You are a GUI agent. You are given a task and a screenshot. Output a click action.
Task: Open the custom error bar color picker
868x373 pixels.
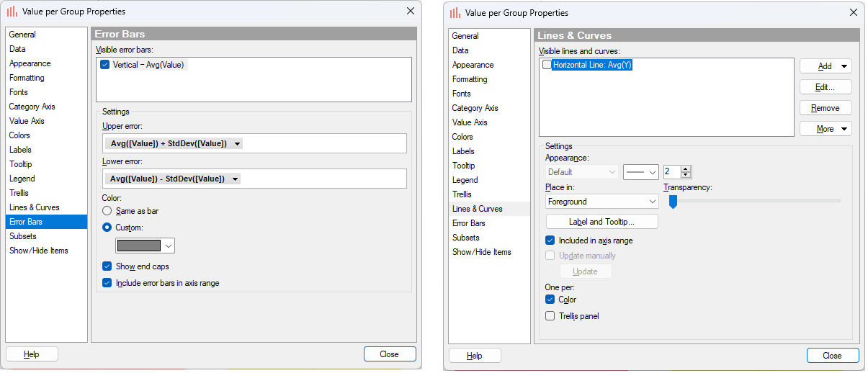[x=145, y=246]
